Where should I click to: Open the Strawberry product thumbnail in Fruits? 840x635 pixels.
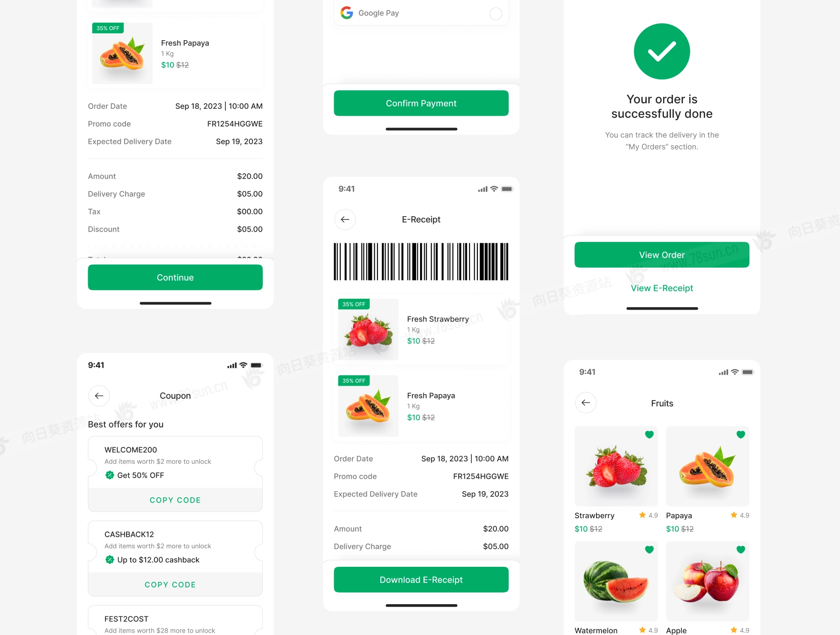point(616,466)
